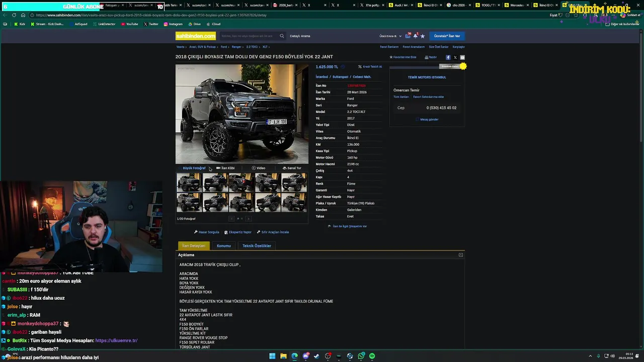
Task: Open the Kick bookmark
Action: click(20, 24)
